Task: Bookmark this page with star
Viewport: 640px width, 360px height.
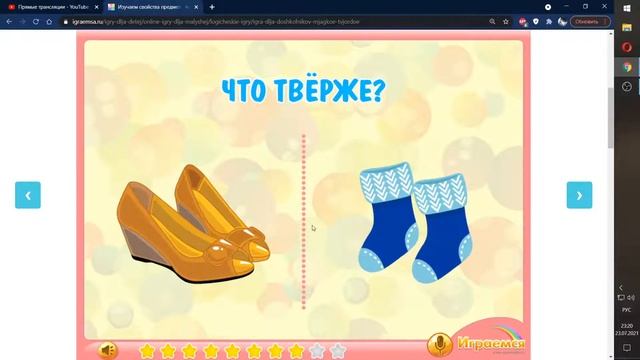Action: pos(506,22)
